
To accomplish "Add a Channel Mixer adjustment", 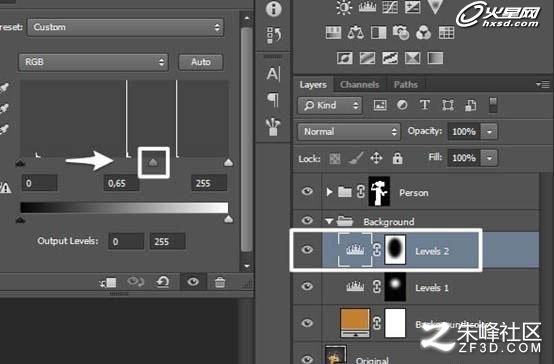I will [423, 33].
